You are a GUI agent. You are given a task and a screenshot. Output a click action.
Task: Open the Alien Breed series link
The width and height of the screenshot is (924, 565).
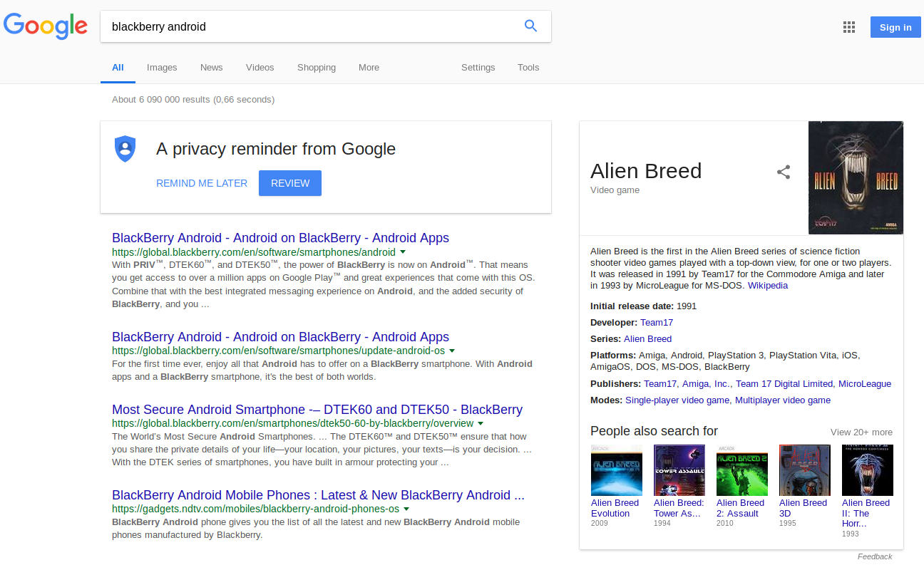tap(647, 339)
